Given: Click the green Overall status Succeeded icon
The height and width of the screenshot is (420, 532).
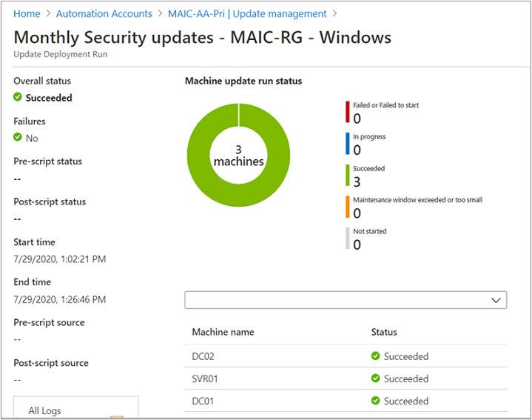Looking at the screenshot, I should click(x=18, y=98).
